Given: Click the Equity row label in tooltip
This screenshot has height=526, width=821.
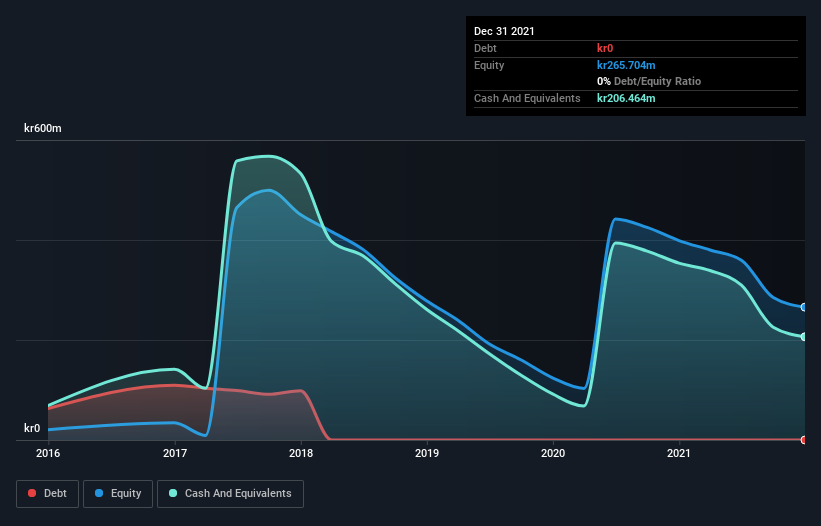Looking at the screenshot, I should [489, 65].
